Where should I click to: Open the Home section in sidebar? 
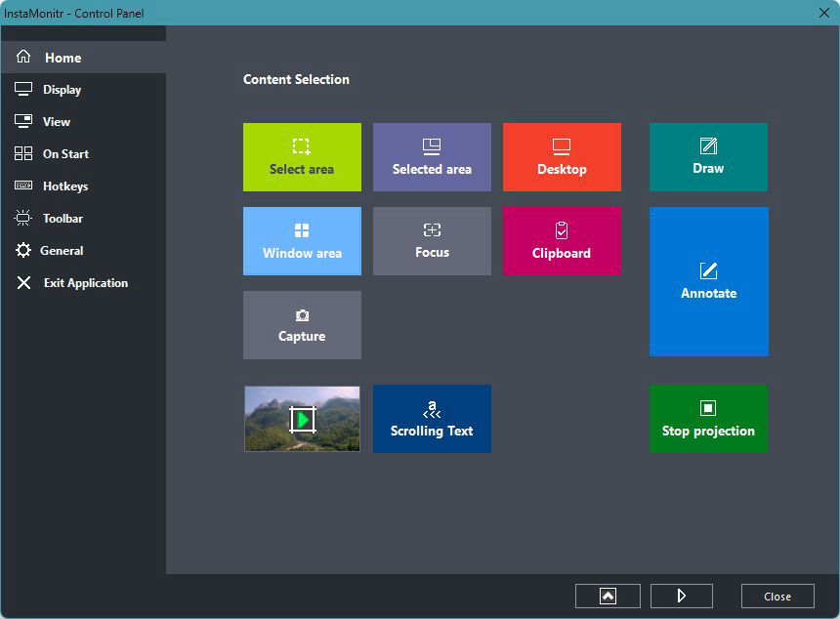coord(83,58)
